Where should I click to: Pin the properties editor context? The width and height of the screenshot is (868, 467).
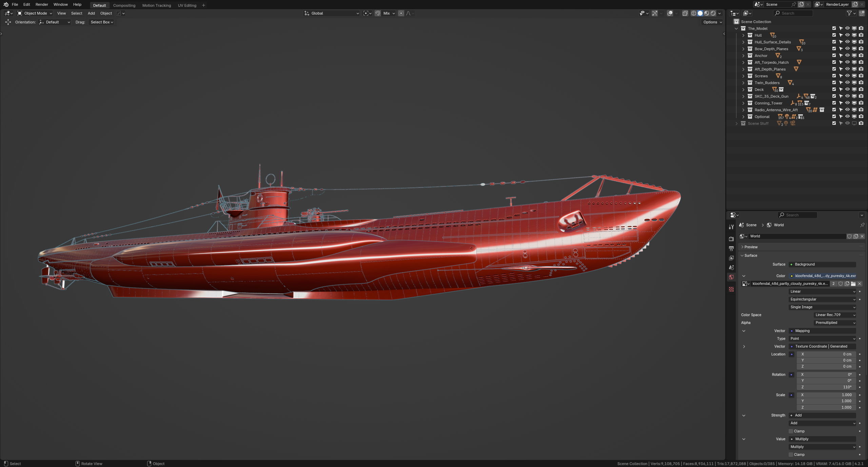coord(862,225)
